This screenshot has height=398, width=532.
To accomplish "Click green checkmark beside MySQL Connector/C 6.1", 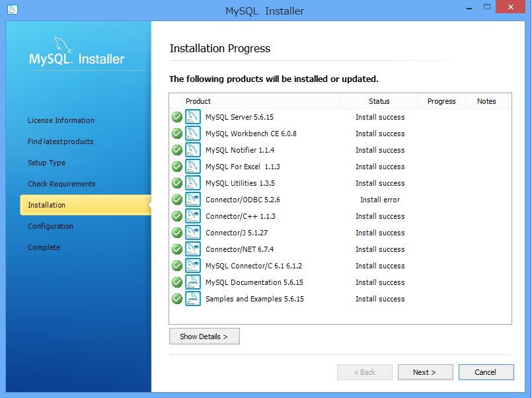I will click(177, 266).
